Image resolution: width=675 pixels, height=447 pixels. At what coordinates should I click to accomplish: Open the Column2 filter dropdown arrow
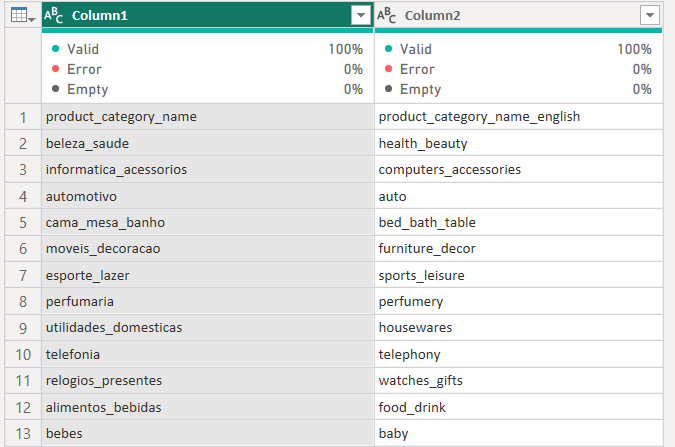[650, 16]
